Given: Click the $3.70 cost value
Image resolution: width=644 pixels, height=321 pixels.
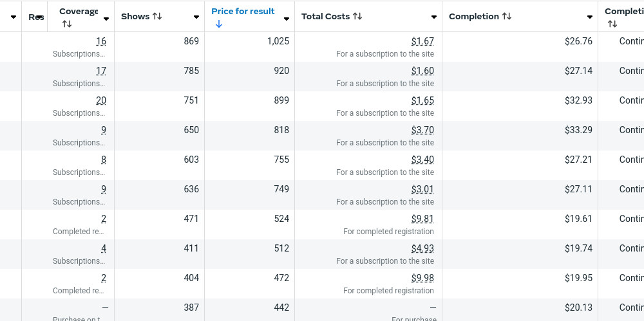Looking at the screenshot, I should point(422,130).
